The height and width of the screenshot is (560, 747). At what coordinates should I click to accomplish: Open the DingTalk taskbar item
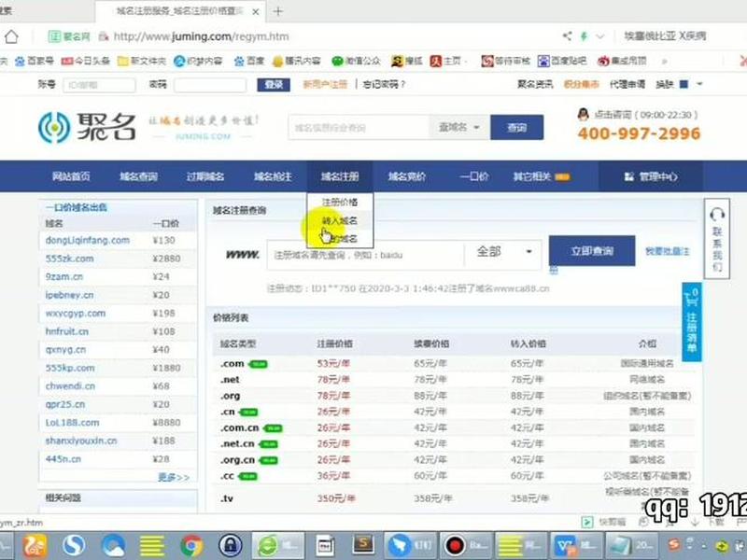(410, 546)
